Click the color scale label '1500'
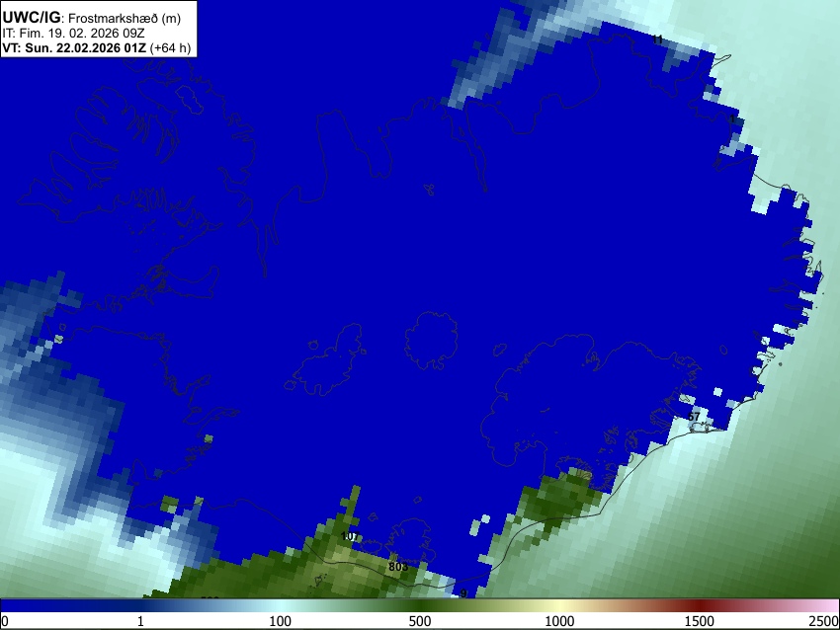 700,621
